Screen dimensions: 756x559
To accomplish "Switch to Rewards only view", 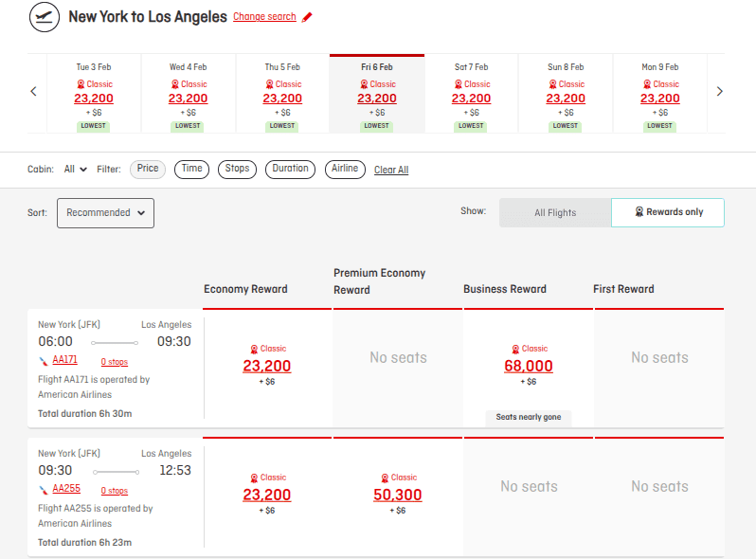I will click(668, 212).
